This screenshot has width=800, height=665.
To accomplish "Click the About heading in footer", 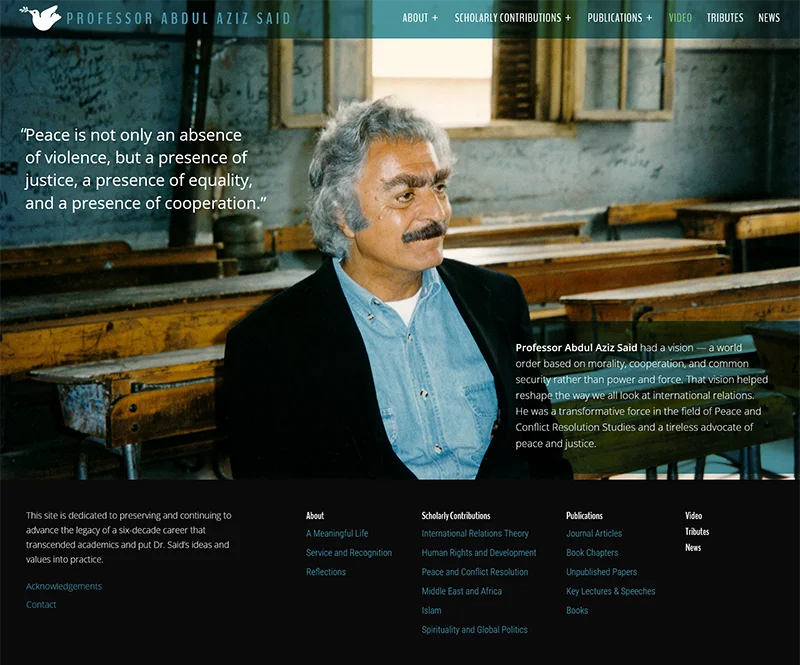I will click(x=315, y=515).
